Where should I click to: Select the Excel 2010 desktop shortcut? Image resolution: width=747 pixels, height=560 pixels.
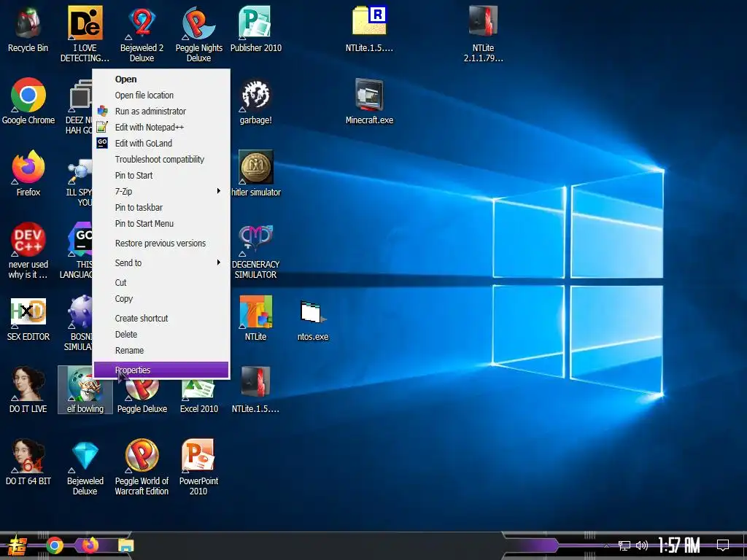(x=198, y=394)
